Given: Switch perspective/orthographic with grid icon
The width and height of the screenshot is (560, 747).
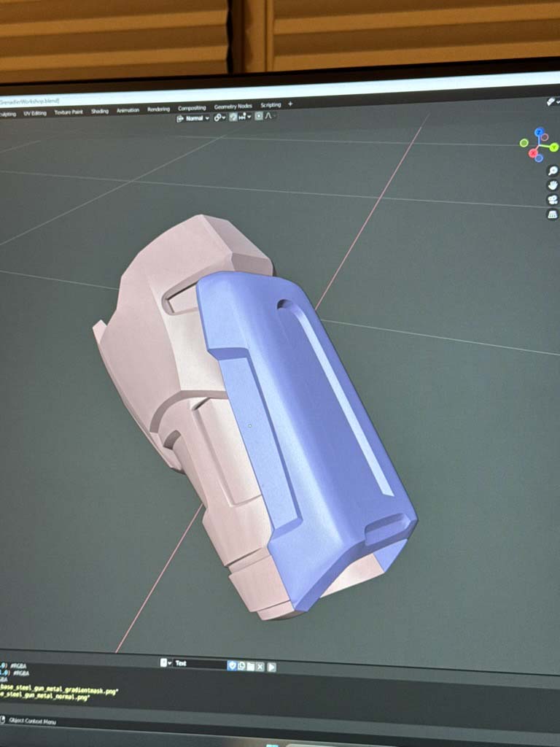Looking at the screenshot, I should (x=552, y=215).
